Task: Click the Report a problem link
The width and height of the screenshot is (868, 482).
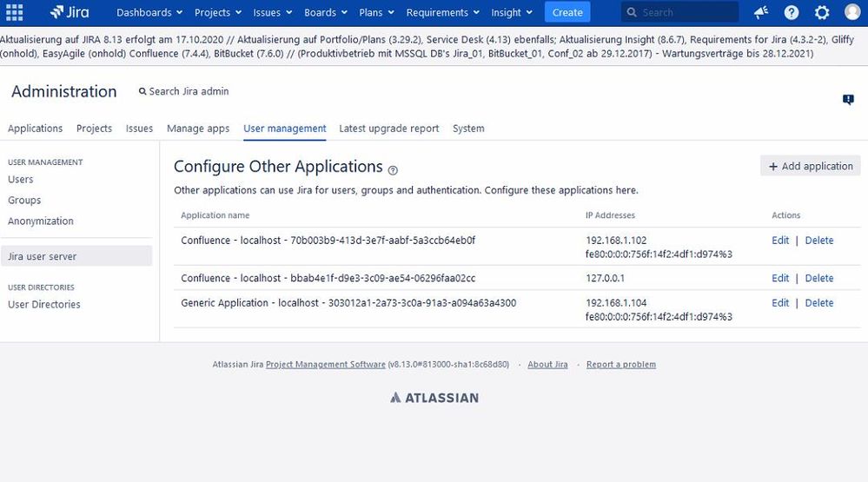Action: point(621,364)
